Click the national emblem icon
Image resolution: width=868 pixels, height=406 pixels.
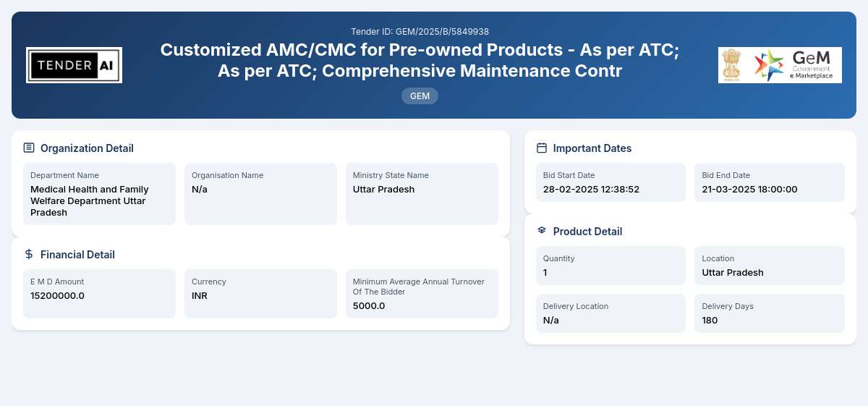pos(733,65)
